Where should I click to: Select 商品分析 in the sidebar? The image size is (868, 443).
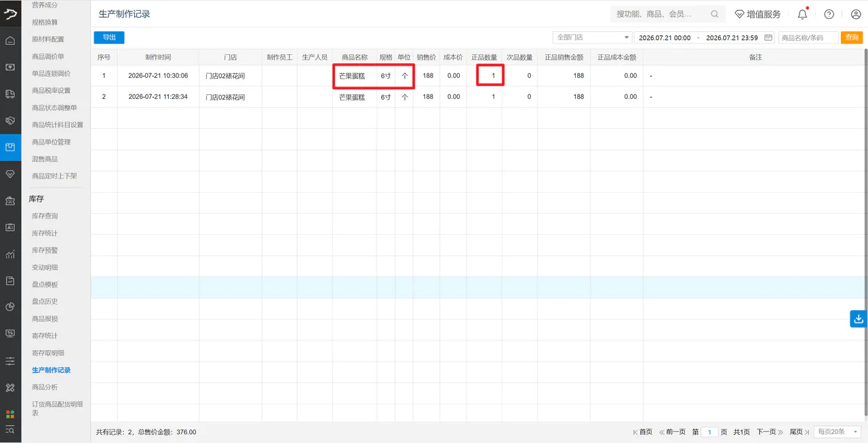coord(45,387)
